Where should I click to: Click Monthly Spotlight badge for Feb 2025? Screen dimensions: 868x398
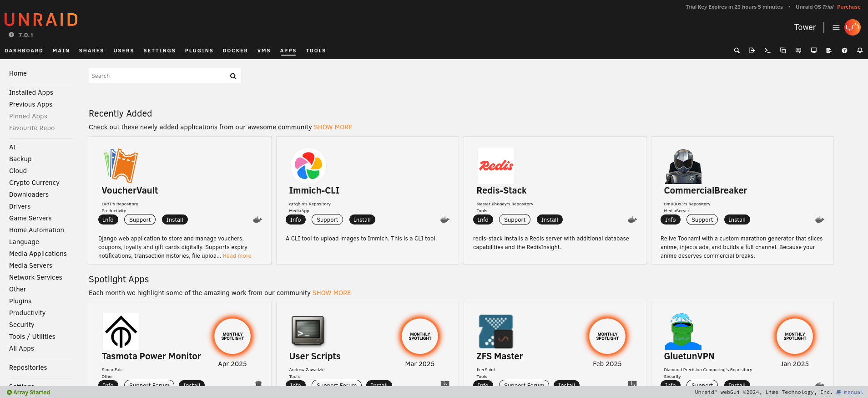[x=607, y=337]
